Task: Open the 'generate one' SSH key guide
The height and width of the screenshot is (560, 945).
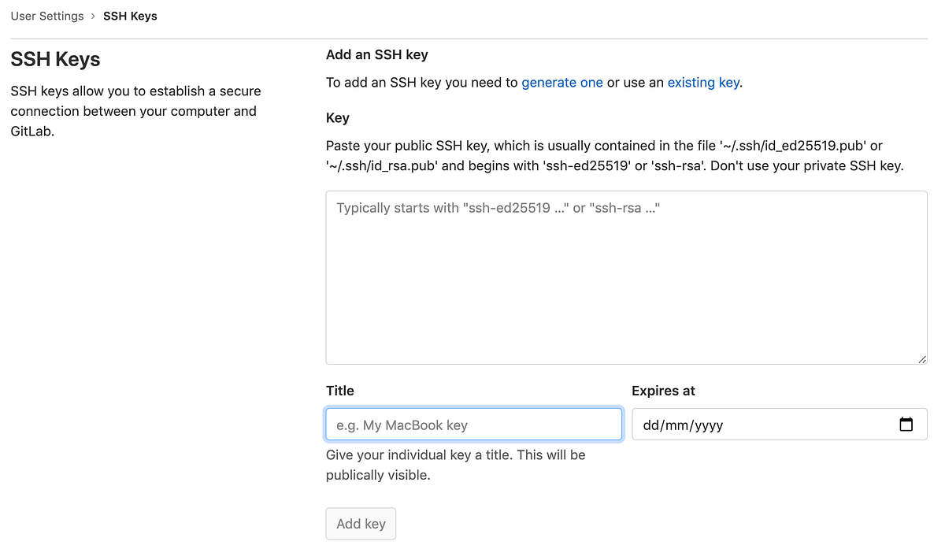Action: pos(562,82)
